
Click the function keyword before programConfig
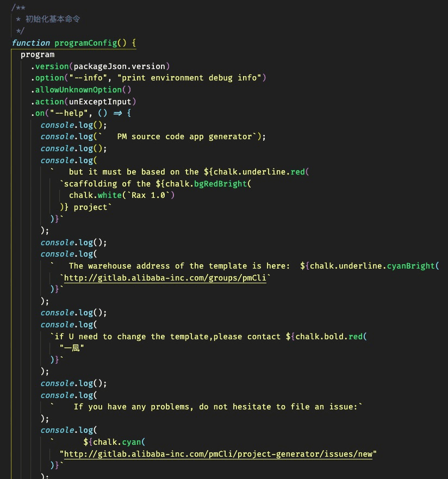tap(31, 42)
